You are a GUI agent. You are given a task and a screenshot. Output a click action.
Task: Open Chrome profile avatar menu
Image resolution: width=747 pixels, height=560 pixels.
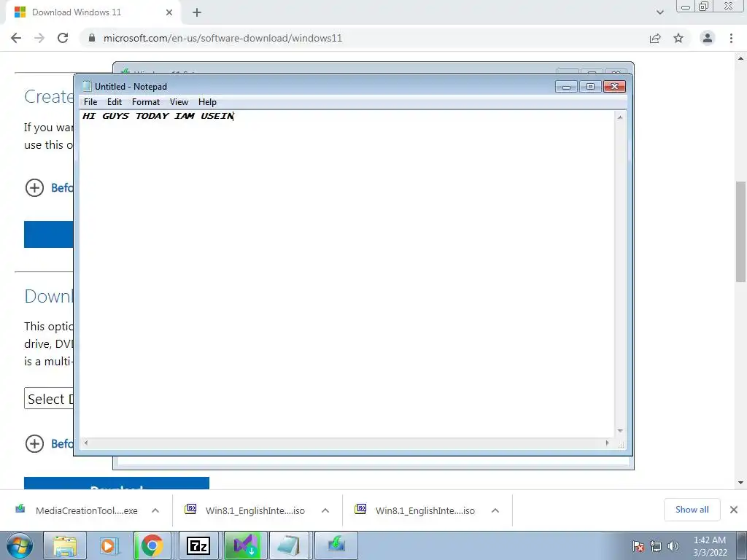click(x=708, y=38)
